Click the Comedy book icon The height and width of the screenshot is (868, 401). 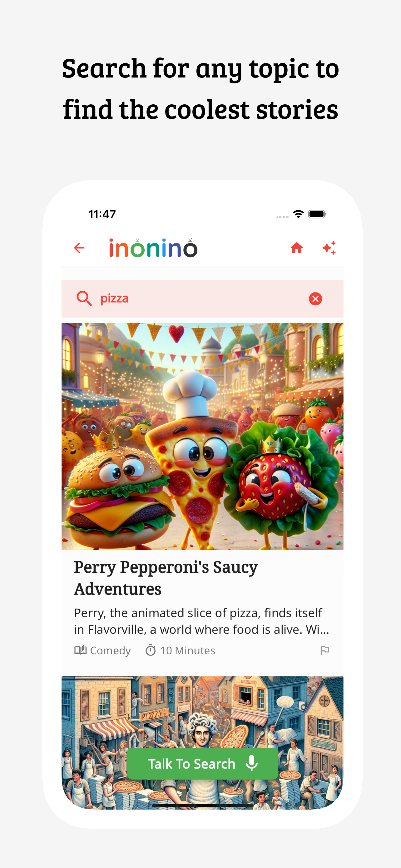81,650
